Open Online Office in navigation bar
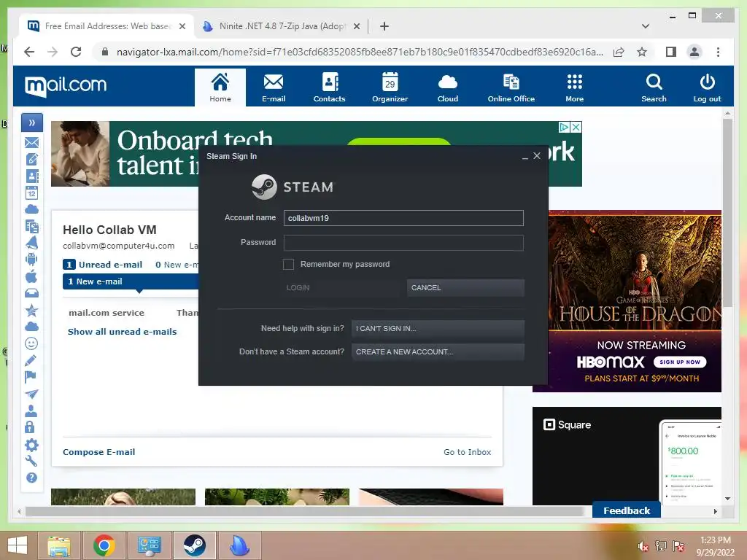Screen dimensions: 747x560 [511, 87]
